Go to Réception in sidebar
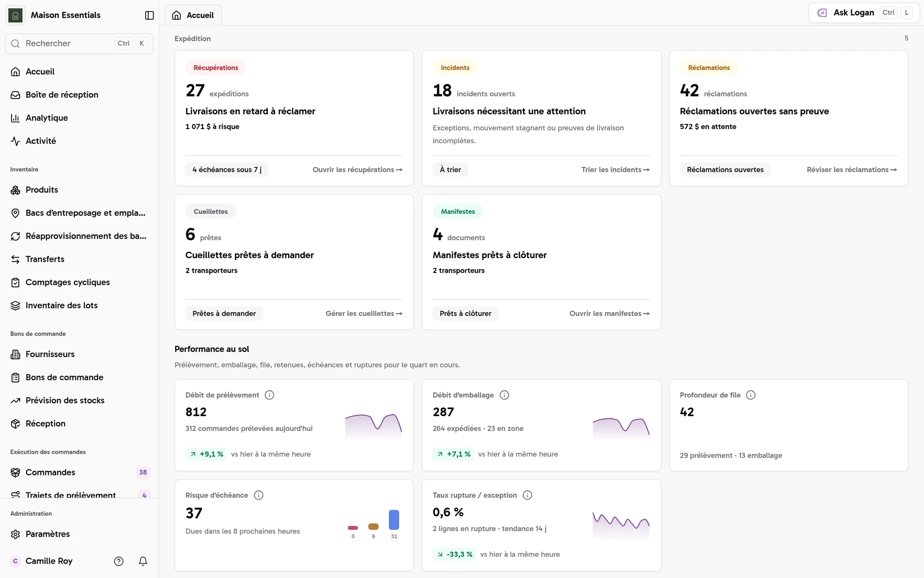This screenshot has height=578, width=924. click(79, 423)
